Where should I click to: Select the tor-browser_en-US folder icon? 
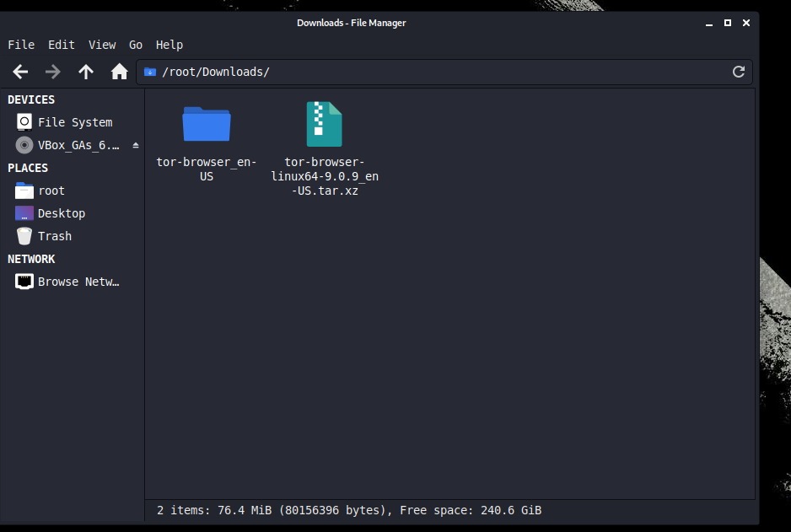207,125
